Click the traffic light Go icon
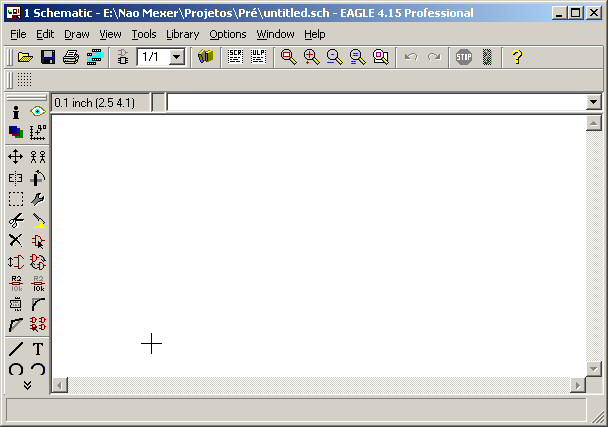 487,57
